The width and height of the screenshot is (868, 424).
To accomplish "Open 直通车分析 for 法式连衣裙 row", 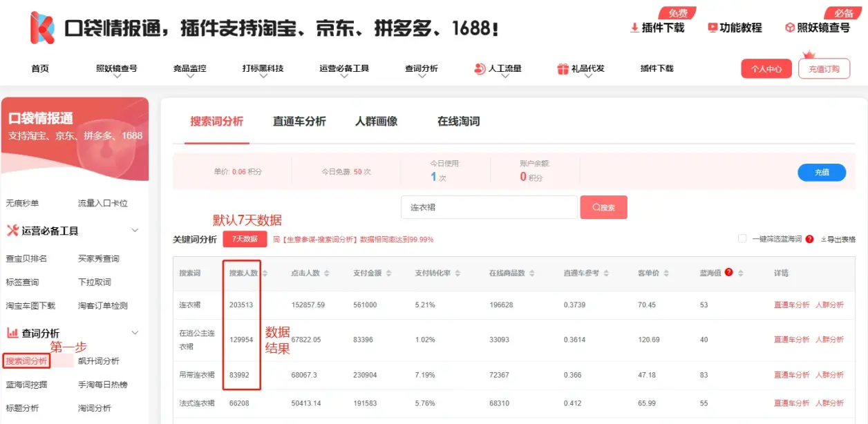I will click(x=792, y=403).
